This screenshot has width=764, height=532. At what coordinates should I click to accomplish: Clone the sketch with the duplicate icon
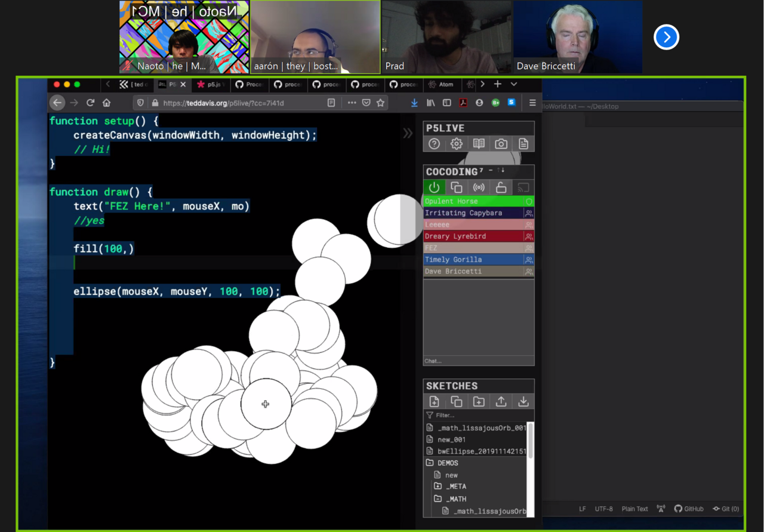457,401
